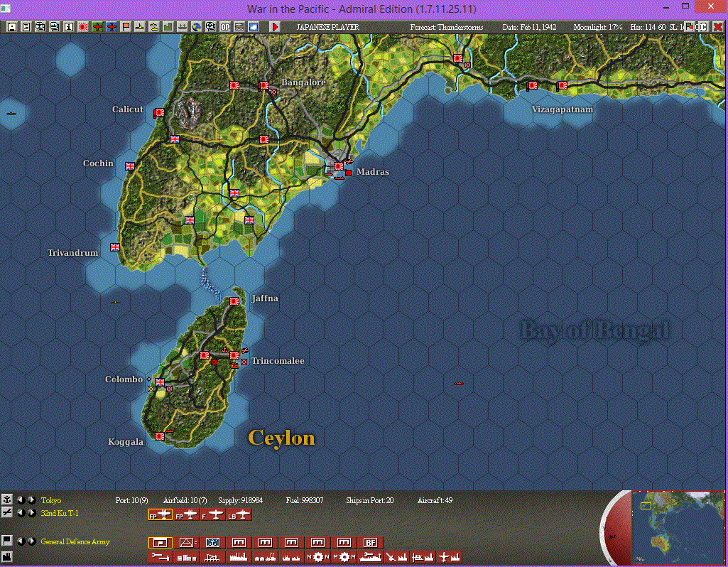This screenshot has width=728, height=567.
Task: Click the yellow single ship toolbar icon
Action: 139,27
